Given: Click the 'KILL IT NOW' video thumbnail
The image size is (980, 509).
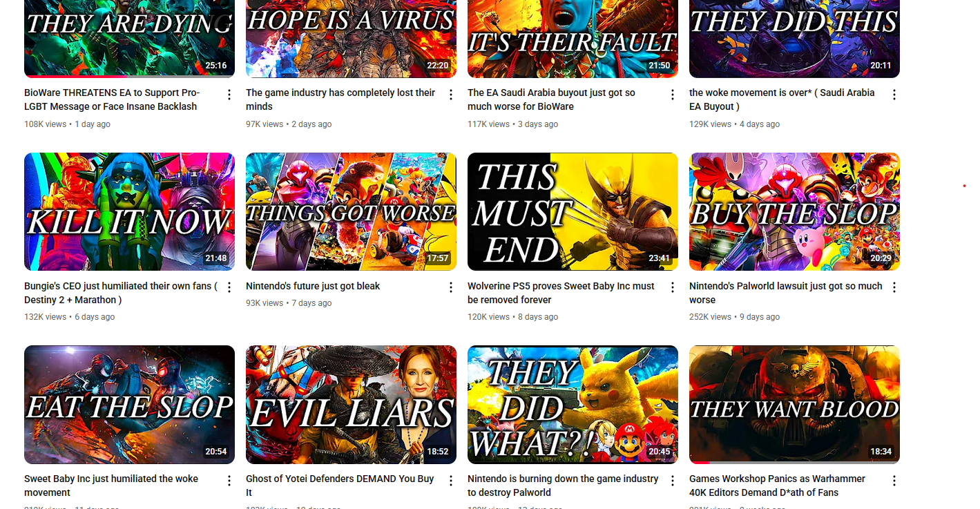Looking at the screenshot, I should (x=129, y=211).
